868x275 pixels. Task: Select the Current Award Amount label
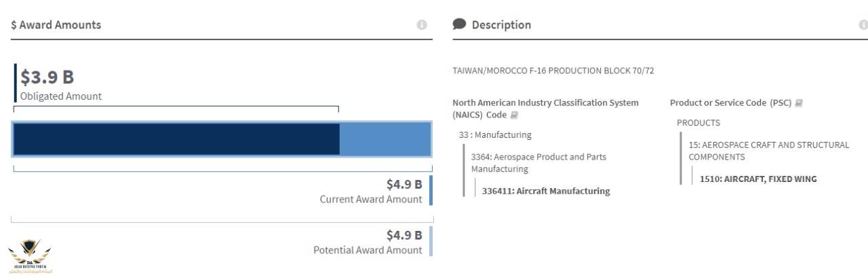[370, 200]
